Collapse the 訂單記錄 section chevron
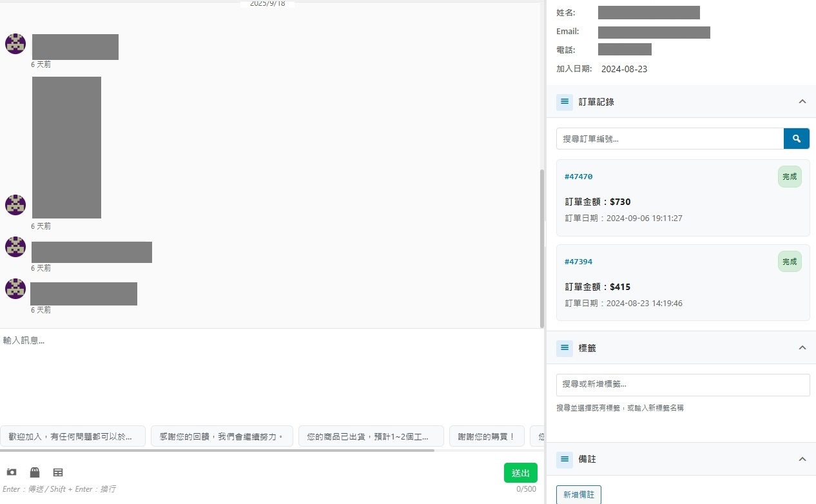This screenshot has height=504, width=816. click(802, 102)
